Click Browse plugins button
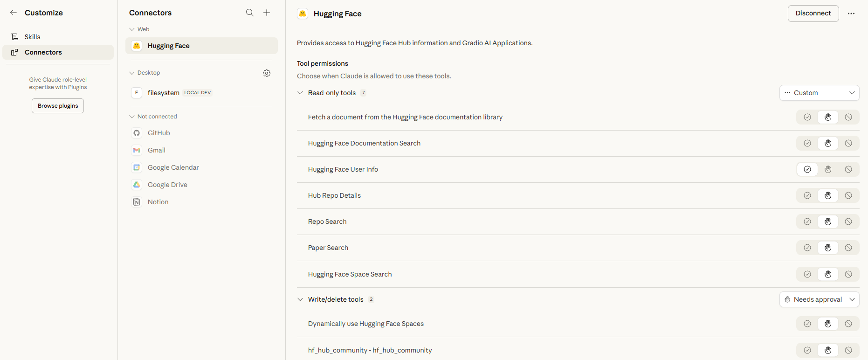The image size is (868, 360). pos(58,106)
